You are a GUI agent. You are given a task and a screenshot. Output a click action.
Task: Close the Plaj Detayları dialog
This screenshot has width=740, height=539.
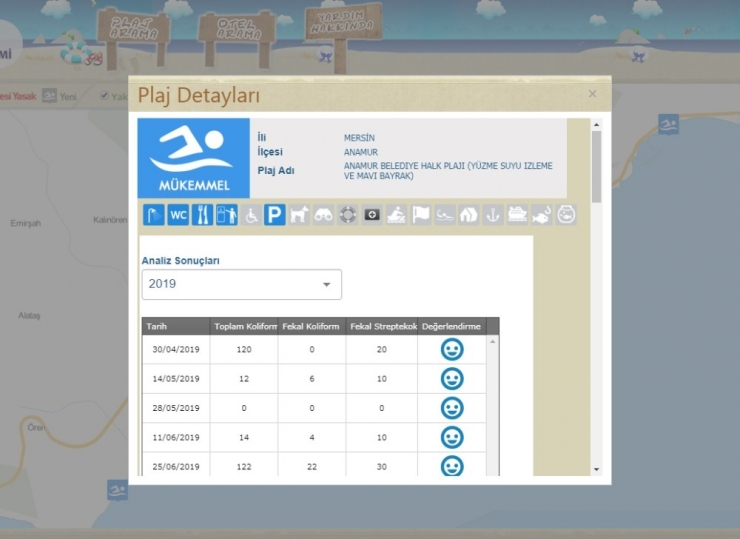pyautogui.click(x=592, y=94)
